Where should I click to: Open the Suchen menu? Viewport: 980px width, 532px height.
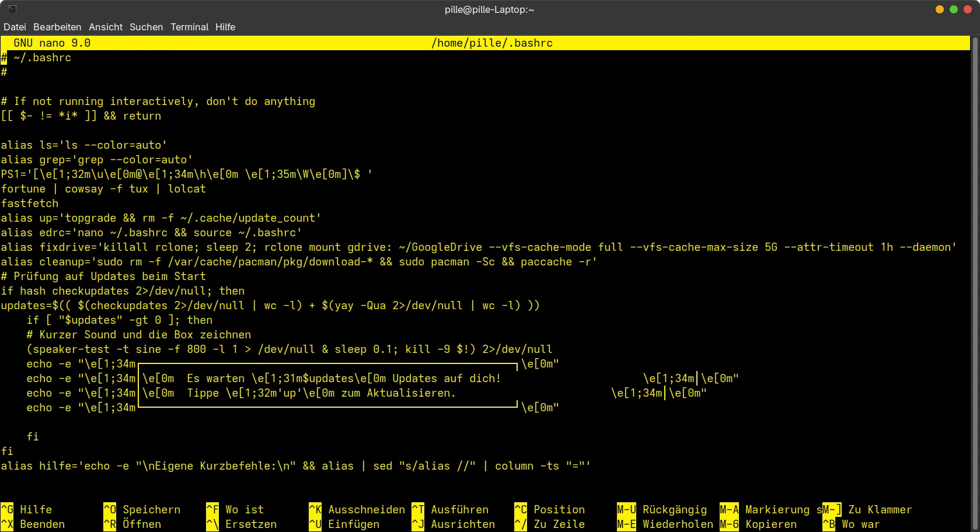pos(146,27)
